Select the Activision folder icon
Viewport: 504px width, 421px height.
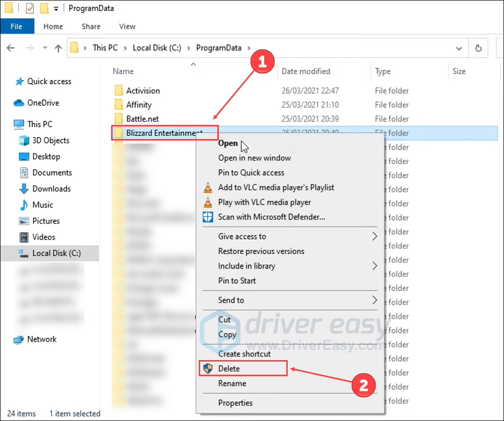point(119,91)
